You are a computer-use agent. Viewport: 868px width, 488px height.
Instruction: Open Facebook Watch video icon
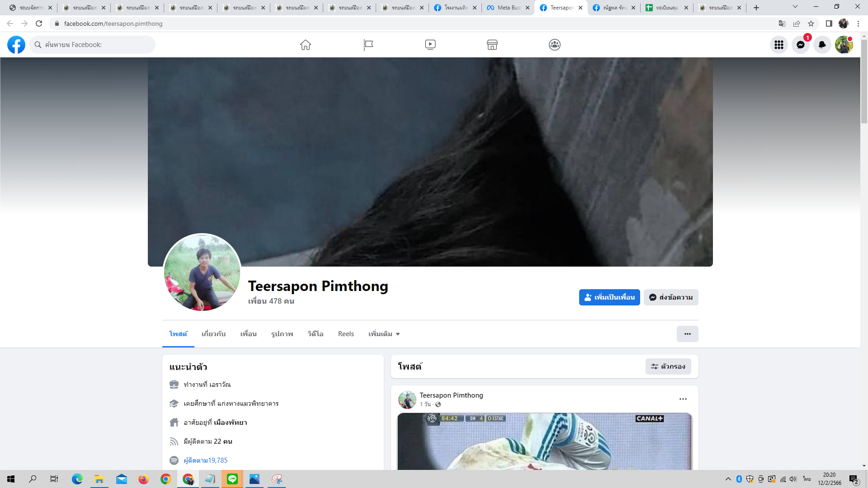click(430, 45)
